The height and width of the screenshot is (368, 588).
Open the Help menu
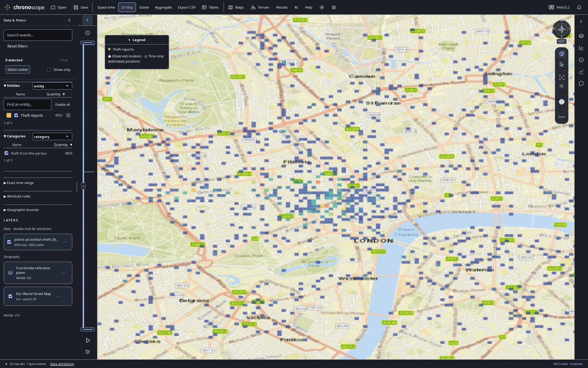pos(308,7)
